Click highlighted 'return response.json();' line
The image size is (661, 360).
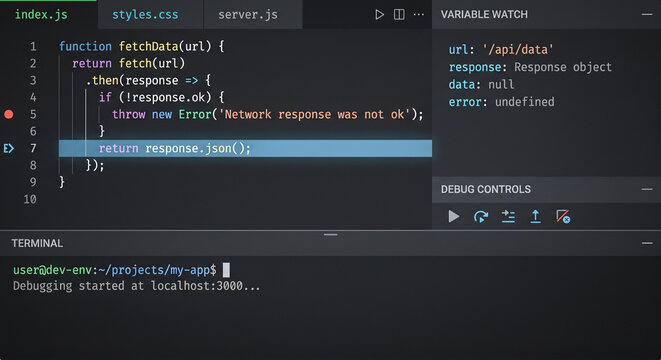pos(245,148)
